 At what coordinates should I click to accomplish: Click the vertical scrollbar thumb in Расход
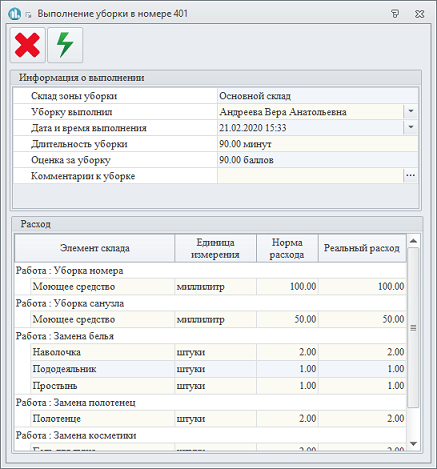413,328
